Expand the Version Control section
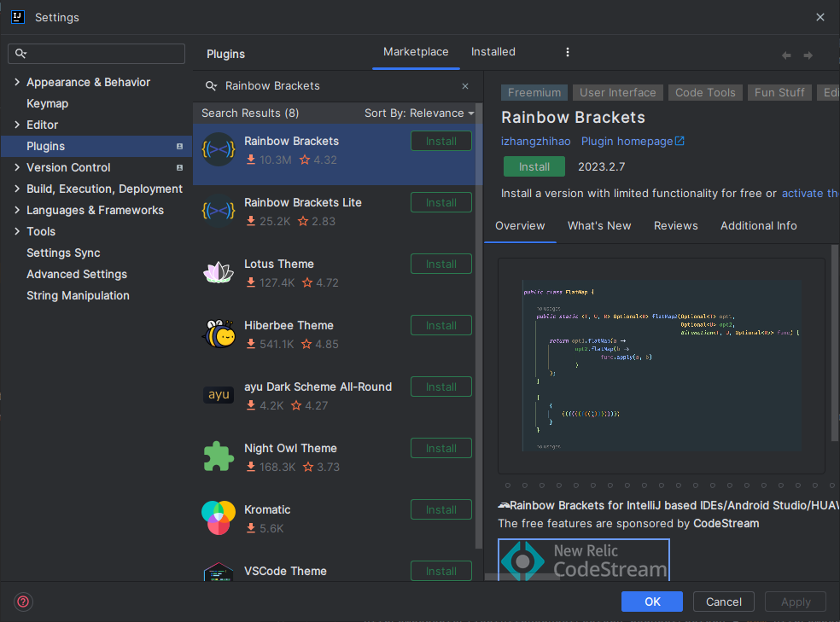 [x=16, y=167]
